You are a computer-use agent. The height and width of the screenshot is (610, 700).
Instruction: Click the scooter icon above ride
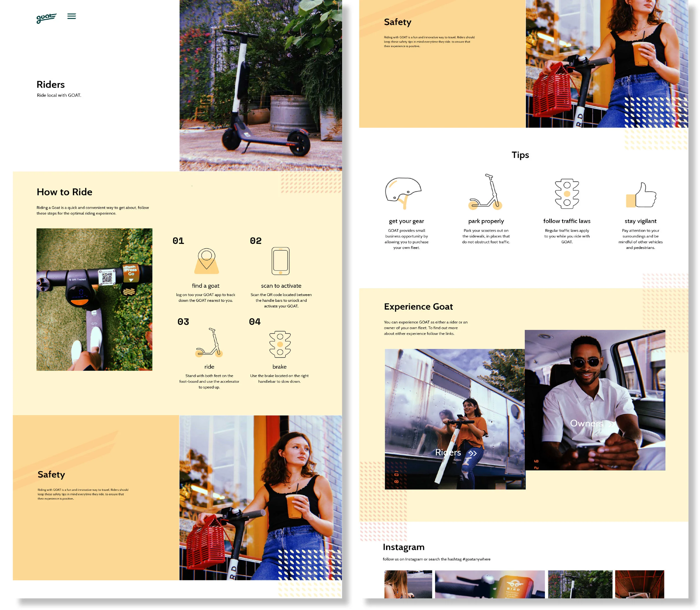tap(209, 343)
